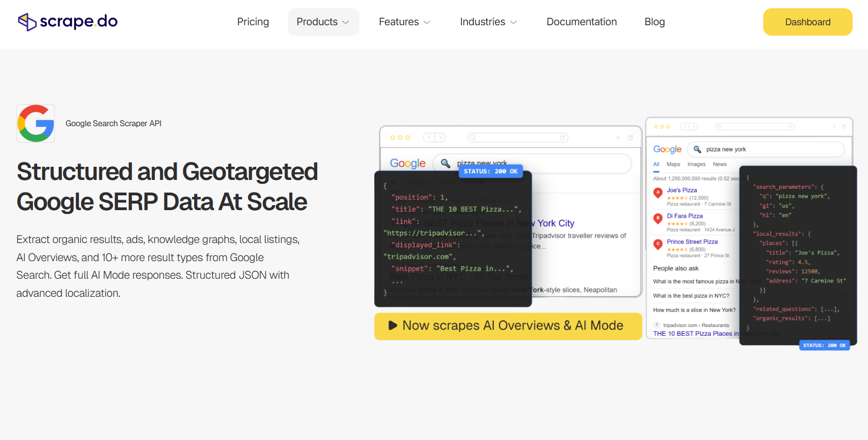Click 'About 1,250,000,000 results' text

[x=696, y=178]
